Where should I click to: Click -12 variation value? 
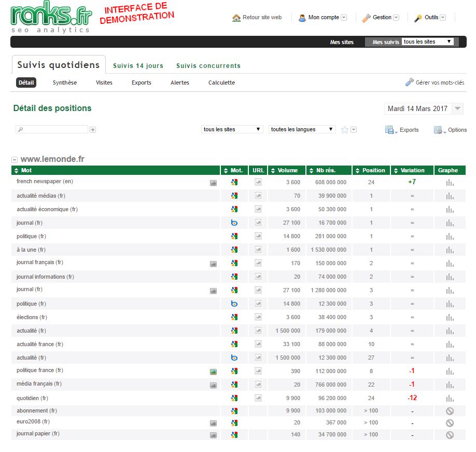point(412,398)
